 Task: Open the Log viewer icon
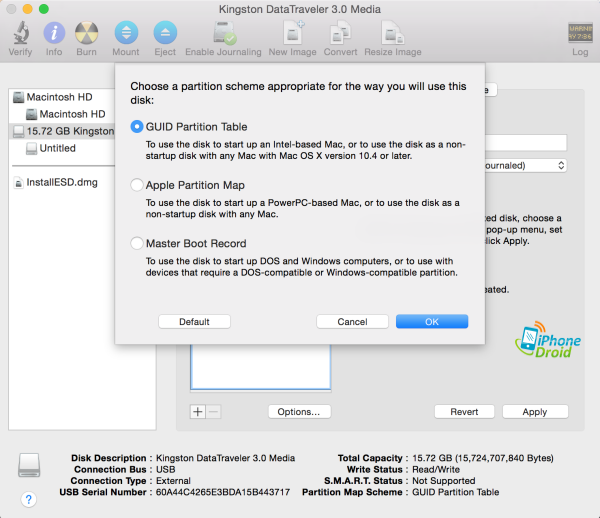coord(580,33)
